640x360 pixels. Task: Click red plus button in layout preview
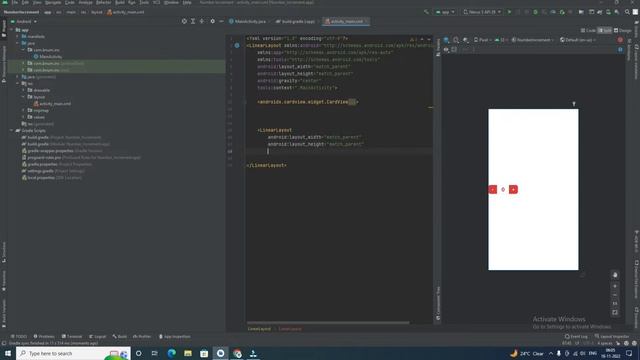[x=513, y=189]
